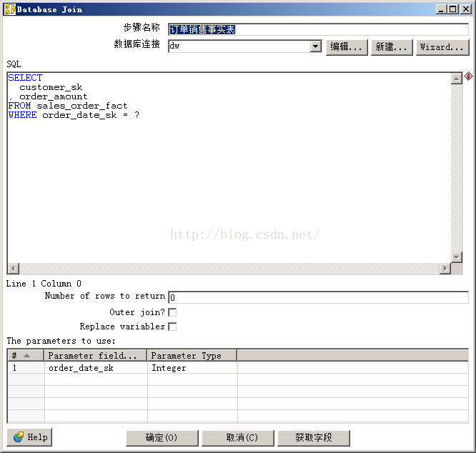Screen dimensions: 476x453
Task: Toggle the Outer join checkbox
Action: (172, 312)
